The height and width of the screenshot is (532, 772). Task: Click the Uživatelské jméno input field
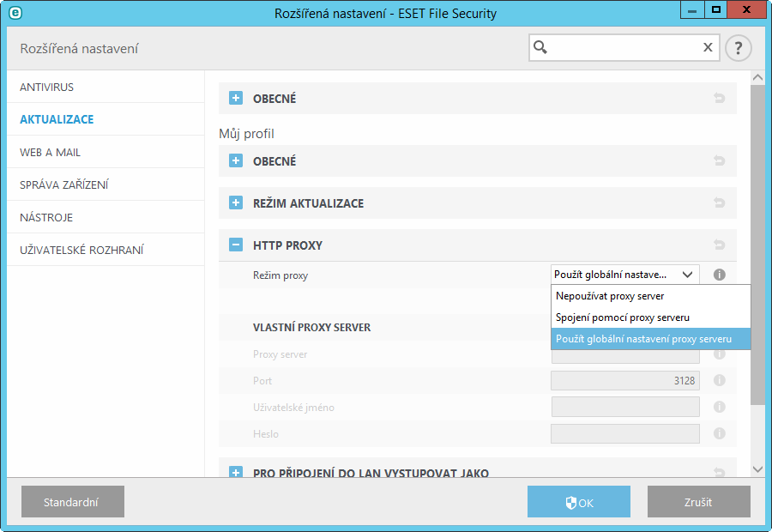(625, 408)
